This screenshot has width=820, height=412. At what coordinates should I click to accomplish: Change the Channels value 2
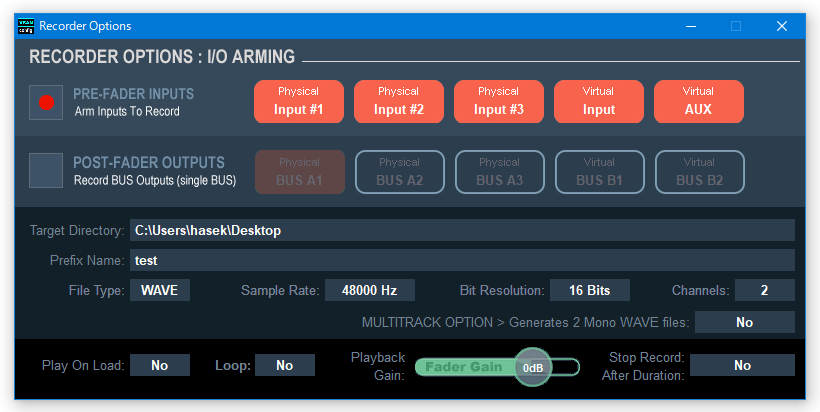pos(765,290)
